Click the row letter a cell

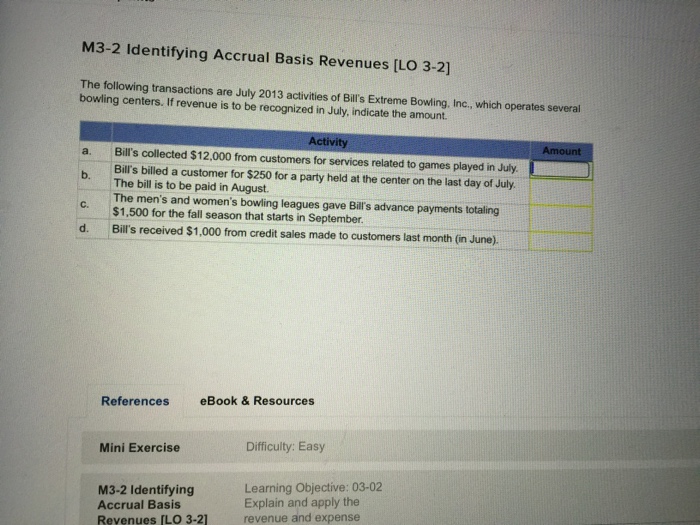click(87, 151)
